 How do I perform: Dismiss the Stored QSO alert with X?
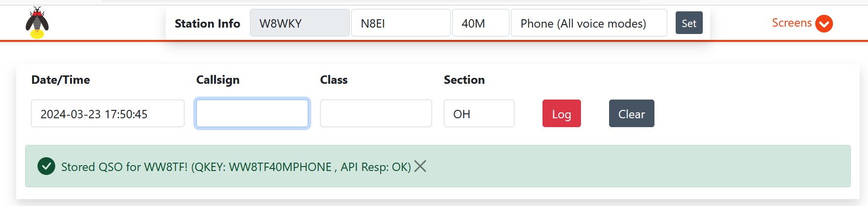pos(420,167)
